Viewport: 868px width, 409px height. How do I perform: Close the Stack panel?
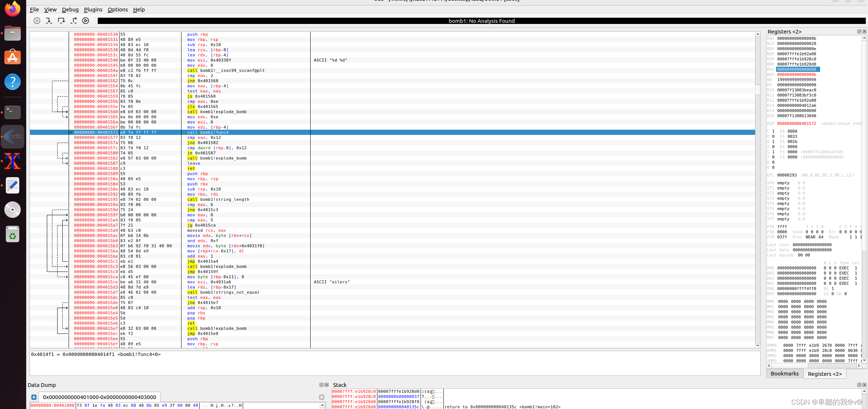pyautogui.click(x=864, y=385)
